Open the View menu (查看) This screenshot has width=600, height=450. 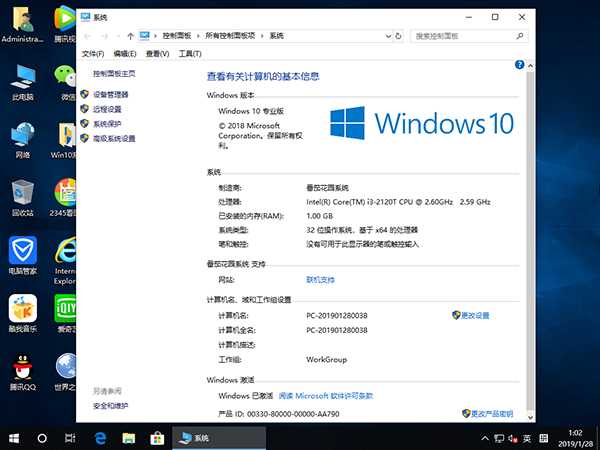(157, 54)
